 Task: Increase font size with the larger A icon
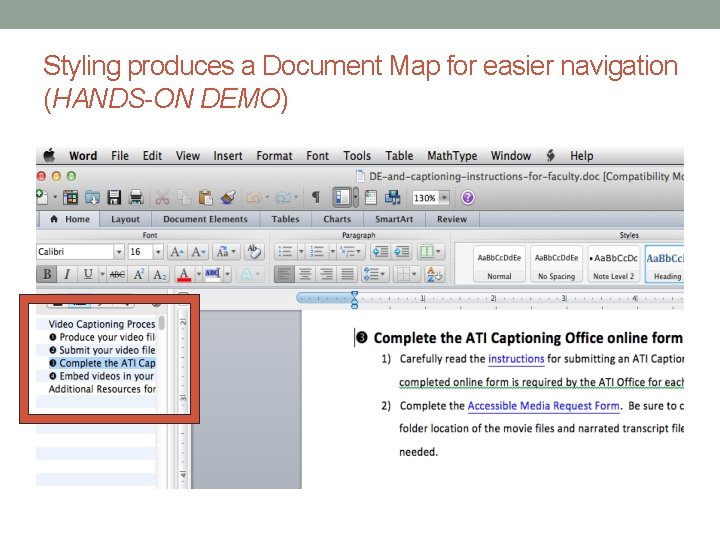pyautogui.click(x=177, y=252)
